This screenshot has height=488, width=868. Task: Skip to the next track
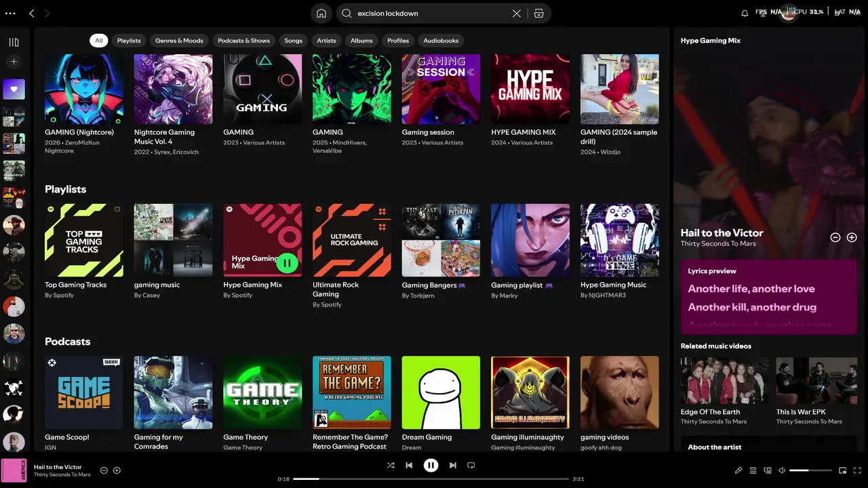click(452, 465)
